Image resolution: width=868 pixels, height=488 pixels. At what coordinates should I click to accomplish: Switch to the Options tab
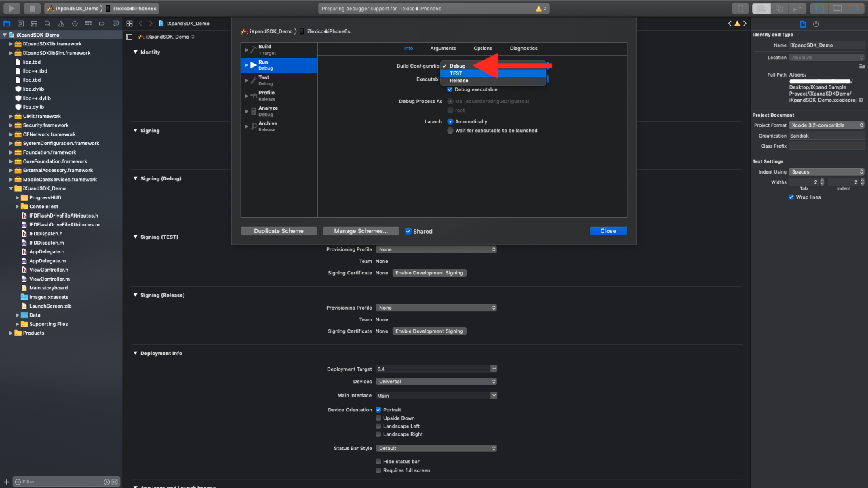tap(483, 48)
